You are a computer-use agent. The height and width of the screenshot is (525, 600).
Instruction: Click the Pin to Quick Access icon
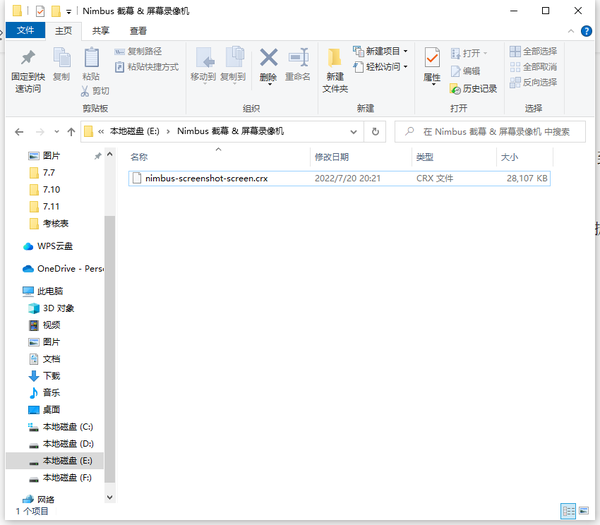pyautogui.click(x=27, y=62)
